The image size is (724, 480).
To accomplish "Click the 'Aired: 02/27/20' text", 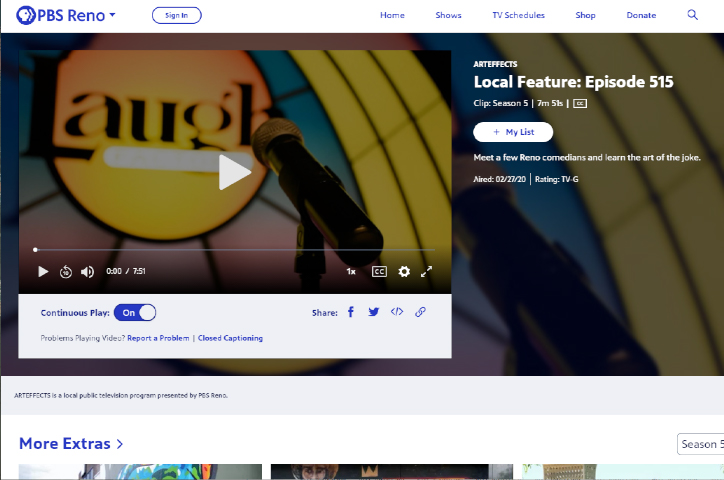I will pos(500,179).
